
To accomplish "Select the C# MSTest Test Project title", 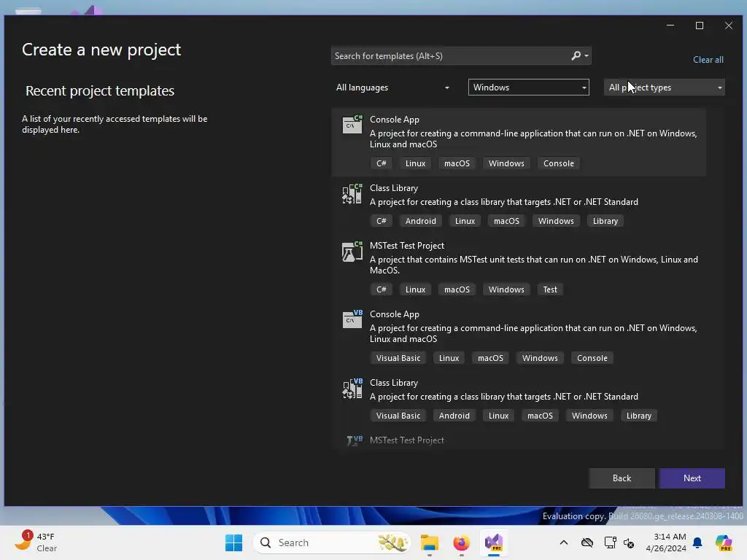I will 407,246.
